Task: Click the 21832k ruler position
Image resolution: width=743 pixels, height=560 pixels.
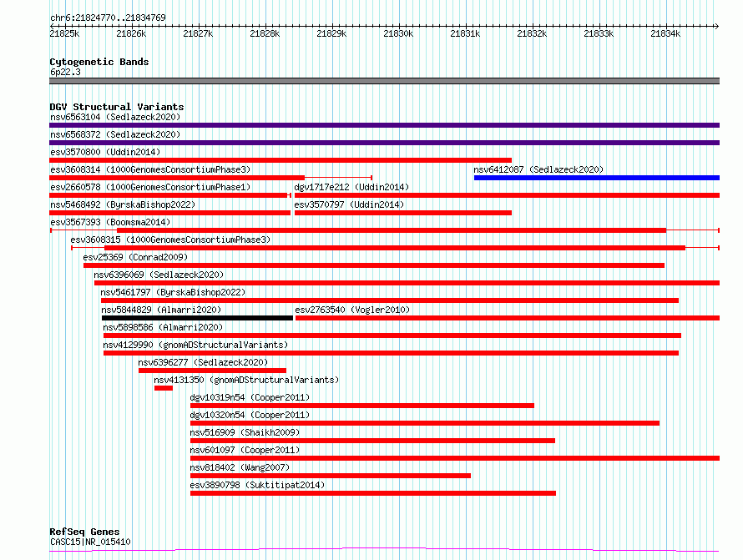Action: pos(532,33)
